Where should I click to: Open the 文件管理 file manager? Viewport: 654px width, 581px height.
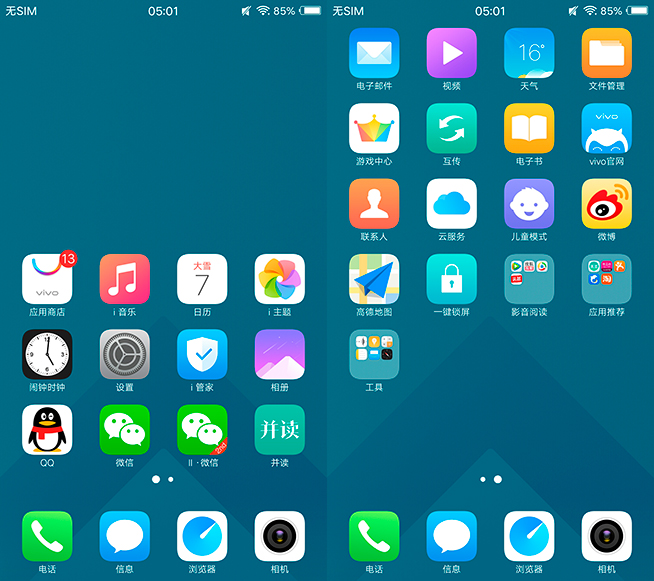coord(607,53)
